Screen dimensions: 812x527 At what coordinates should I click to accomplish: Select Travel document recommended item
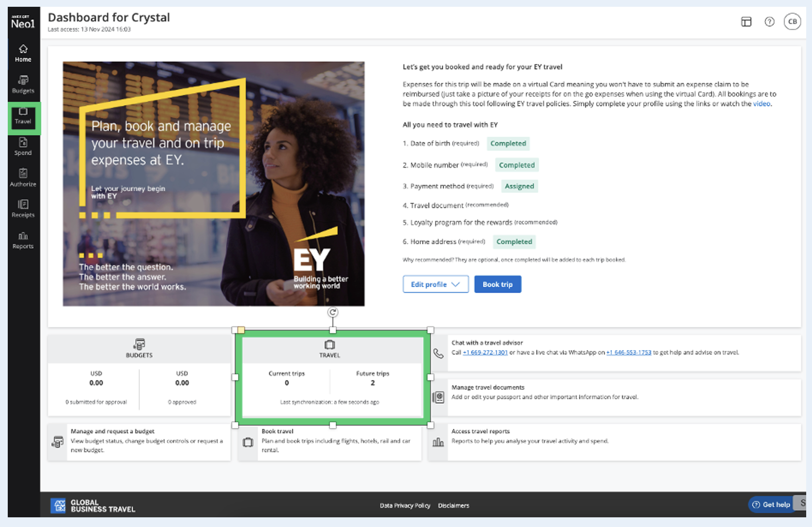(x=455, y=205)
